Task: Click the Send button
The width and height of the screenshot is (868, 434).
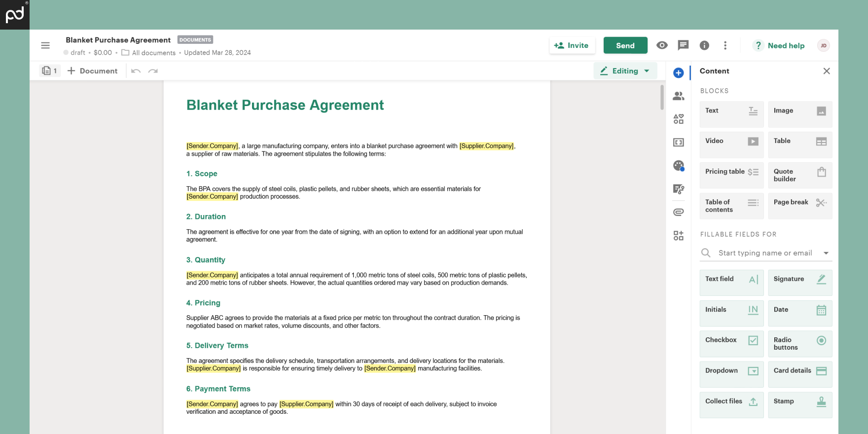Action: pos(625,45)
